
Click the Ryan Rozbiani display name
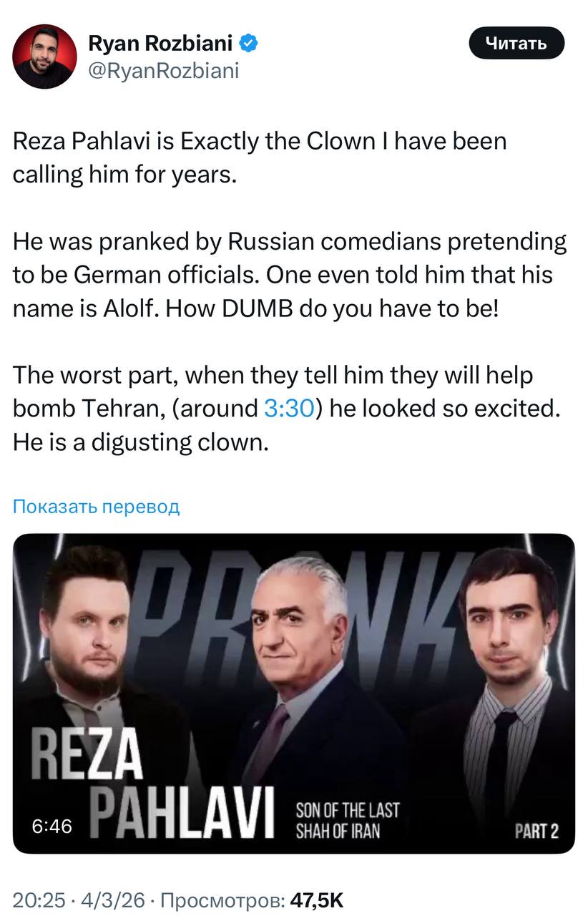160,44
